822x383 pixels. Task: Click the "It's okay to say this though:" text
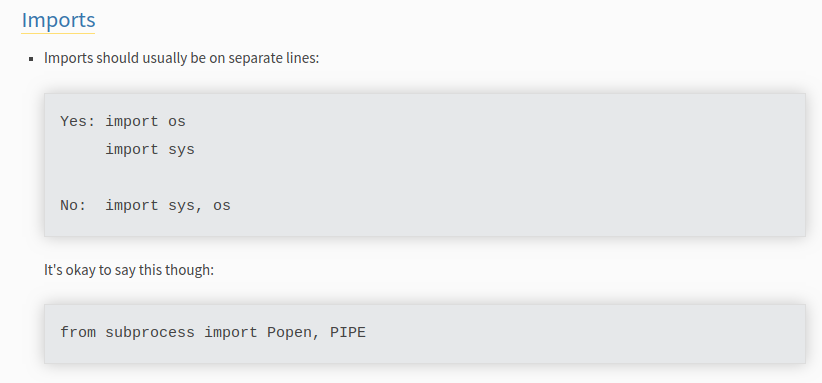[x=129, y=270]
